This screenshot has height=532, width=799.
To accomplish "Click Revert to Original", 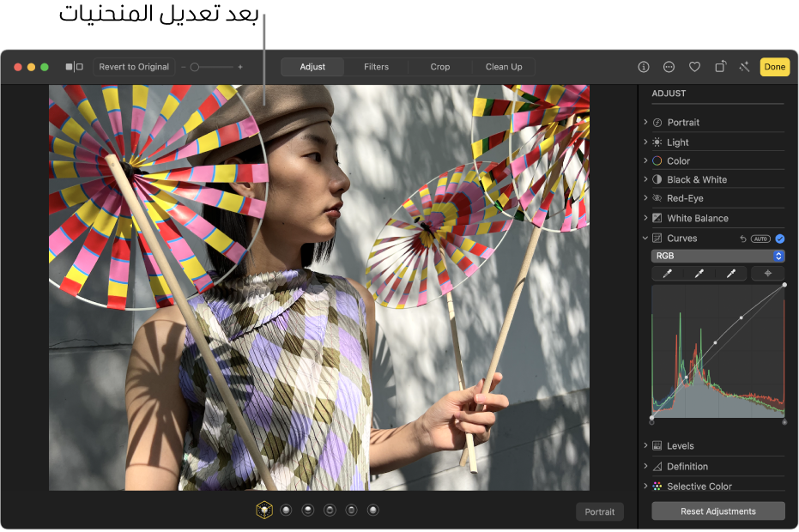I will pyautogui.click(x=134, y=66).
